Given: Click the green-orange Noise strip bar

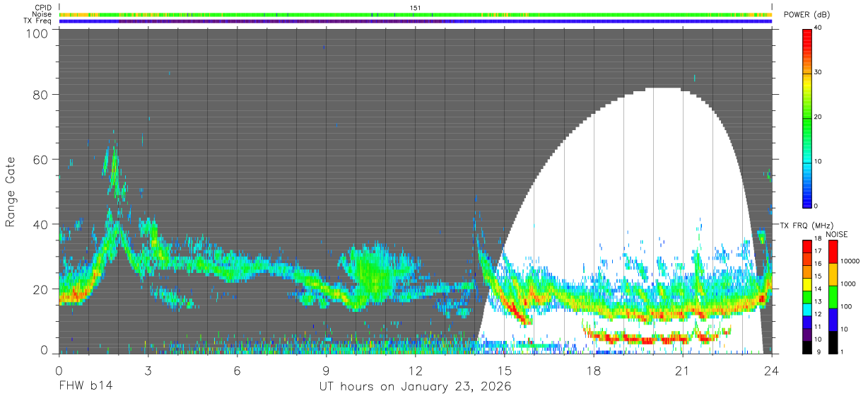Looking at the screenshot, I should click(x=416, y=14).
